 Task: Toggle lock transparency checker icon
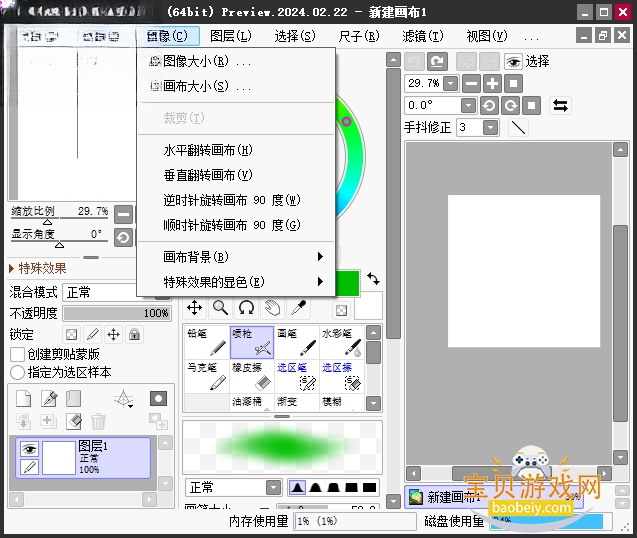pos(72,334)
